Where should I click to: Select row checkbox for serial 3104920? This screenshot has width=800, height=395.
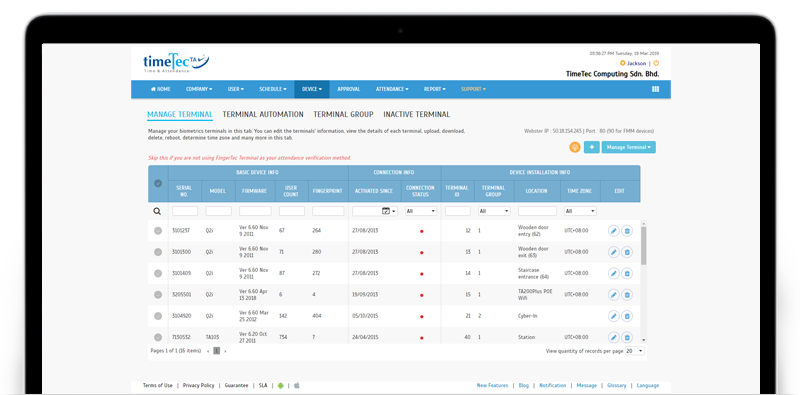coord(158,316)
